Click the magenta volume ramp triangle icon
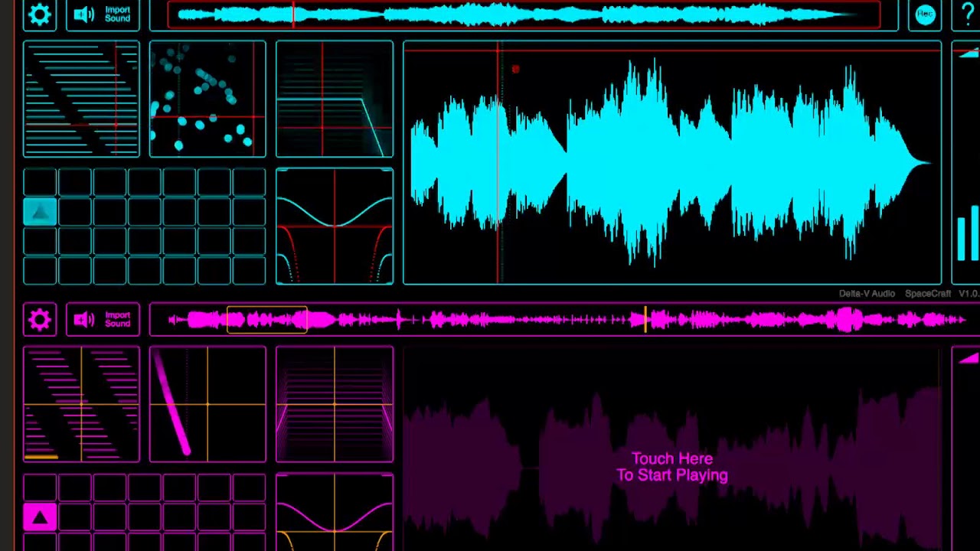Image resolution: width=980 pixels, height=551 pixels. tap(969, 358)
